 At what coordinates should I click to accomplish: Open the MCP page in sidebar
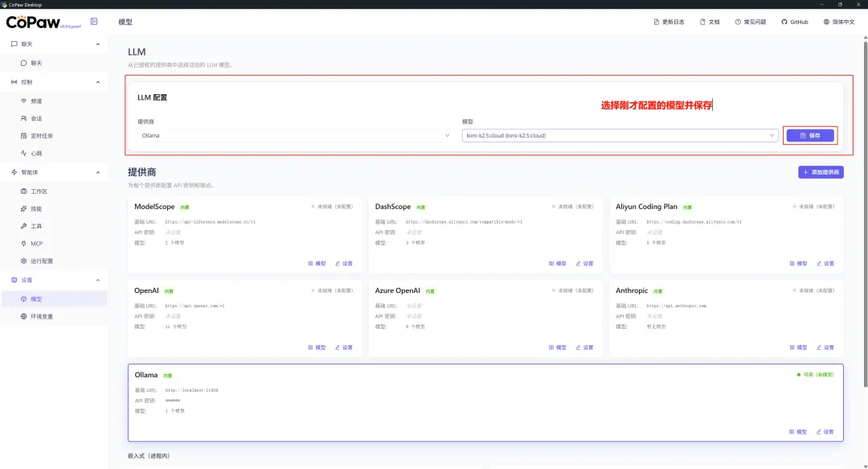55,244
